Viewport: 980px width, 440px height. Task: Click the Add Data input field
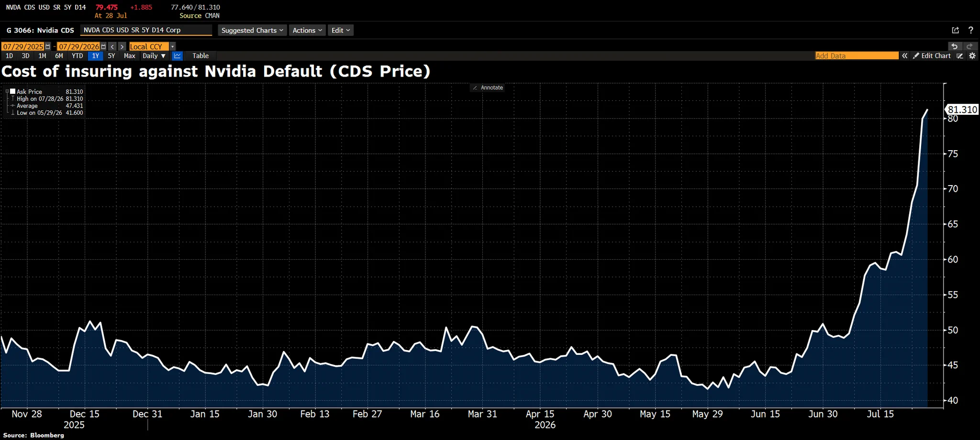tap(857, 56)
